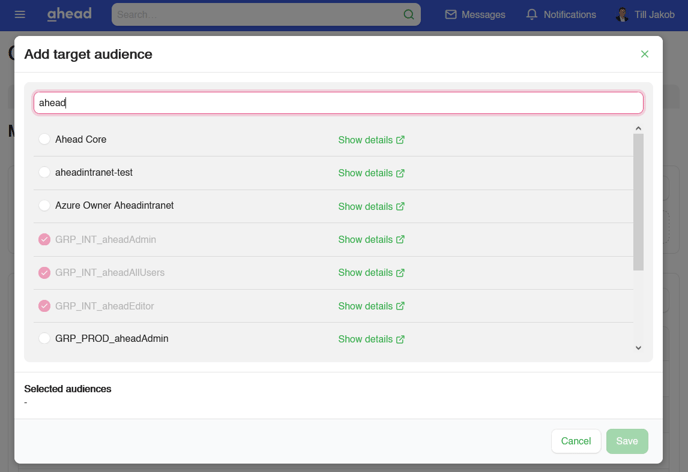Viewport: 688px width, 472px height.
Task: Show details for Ahead Core
Action: pyautogui.click(x=371, y=140)
